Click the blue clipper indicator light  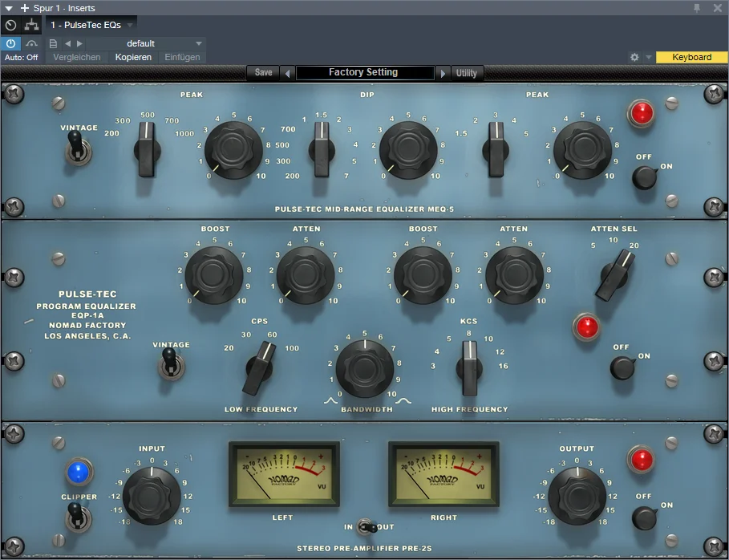[x=78, y=472]
